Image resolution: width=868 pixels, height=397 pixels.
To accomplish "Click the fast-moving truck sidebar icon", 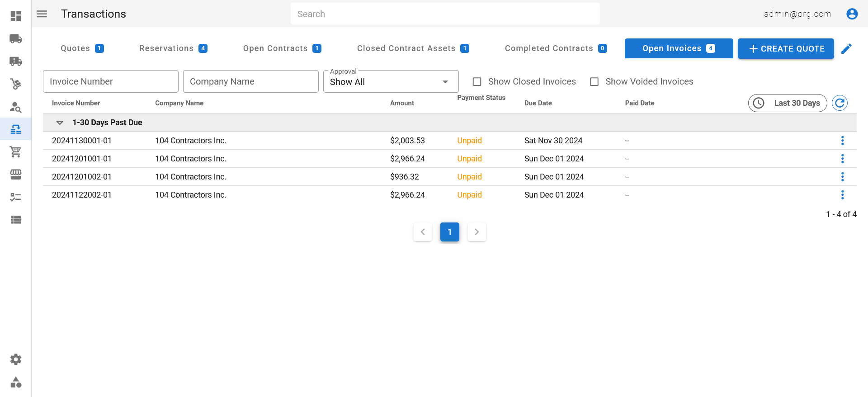I will click(16, 61).
